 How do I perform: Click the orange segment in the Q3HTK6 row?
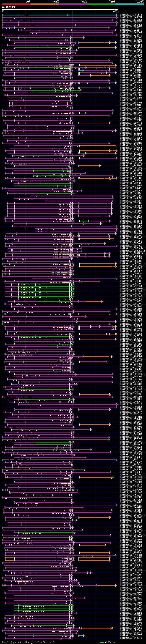pyautogui.click(x=101, y=75)
